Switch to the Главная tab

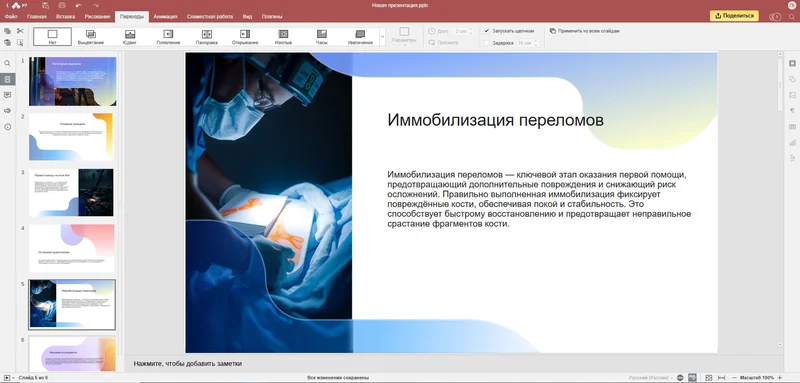(x=37, y=16)
